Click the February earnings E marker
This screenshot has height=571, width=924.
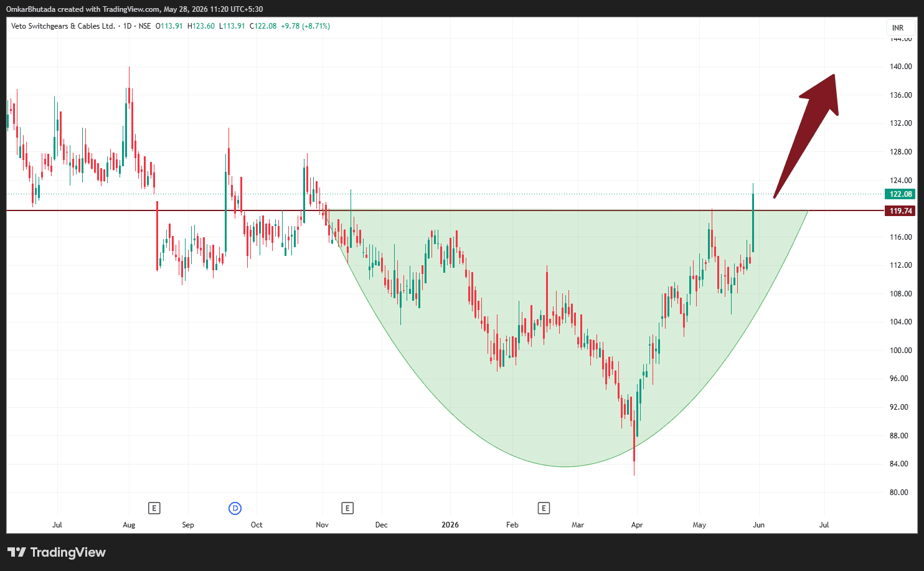tap(544, 508)
